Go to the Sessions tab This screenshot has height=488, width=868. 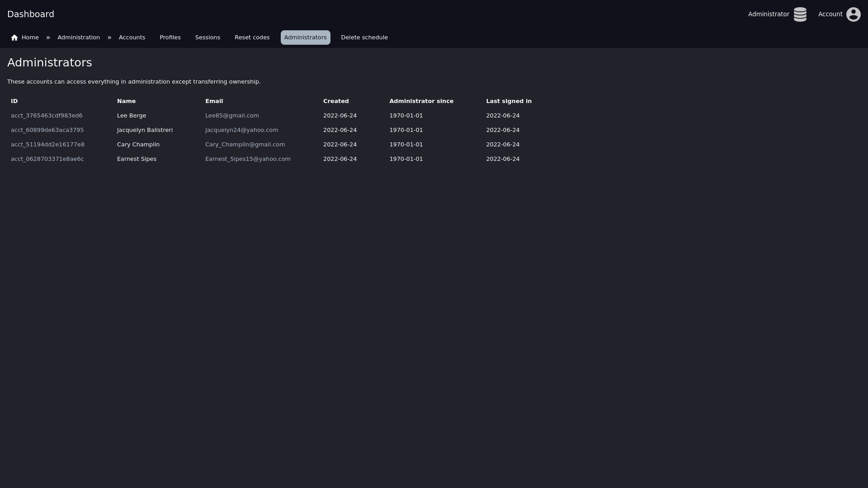(208, 38)
